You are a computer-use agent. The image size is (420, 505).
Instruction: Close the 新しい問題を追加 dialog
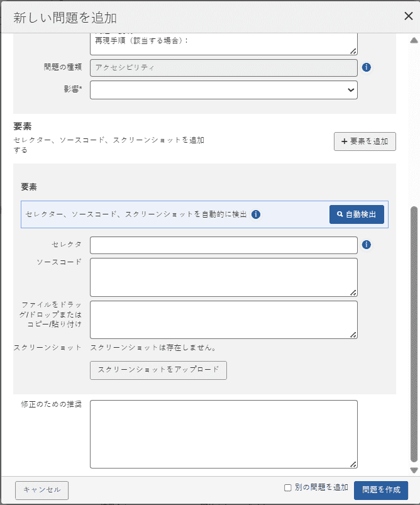point(408,16)
